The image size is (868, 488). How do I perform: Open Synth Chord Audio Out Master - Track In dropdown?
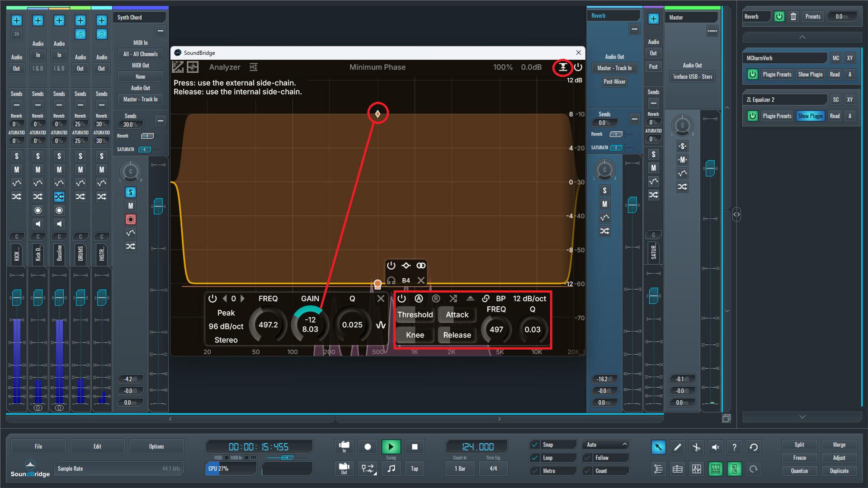(x=141, y=99)
